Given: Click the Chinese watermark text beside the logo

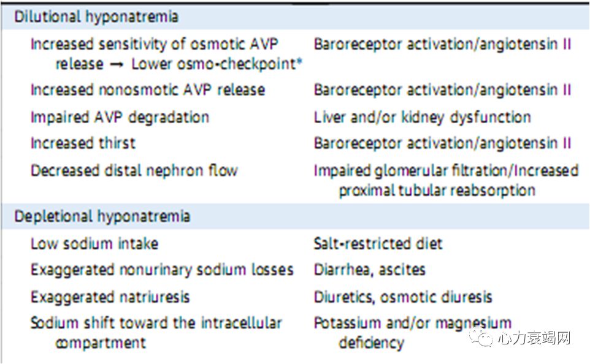Looking at the screenshot, I should pyautogui.click(x=534, y=338).
